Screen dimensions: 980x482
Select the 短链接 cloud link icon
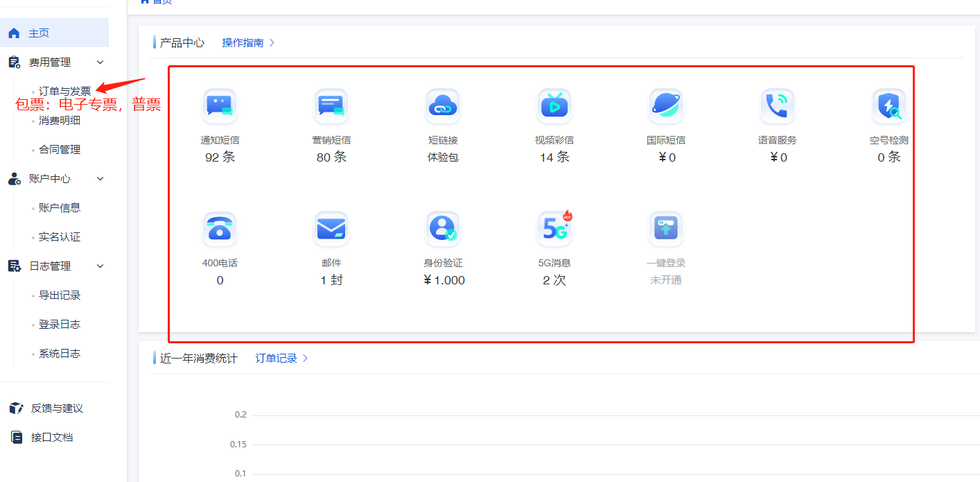[443, 105]
